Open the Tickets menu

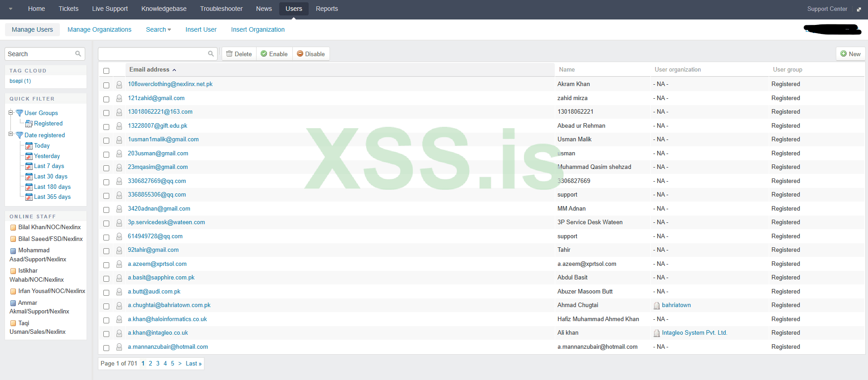click(x=68, y=9)
